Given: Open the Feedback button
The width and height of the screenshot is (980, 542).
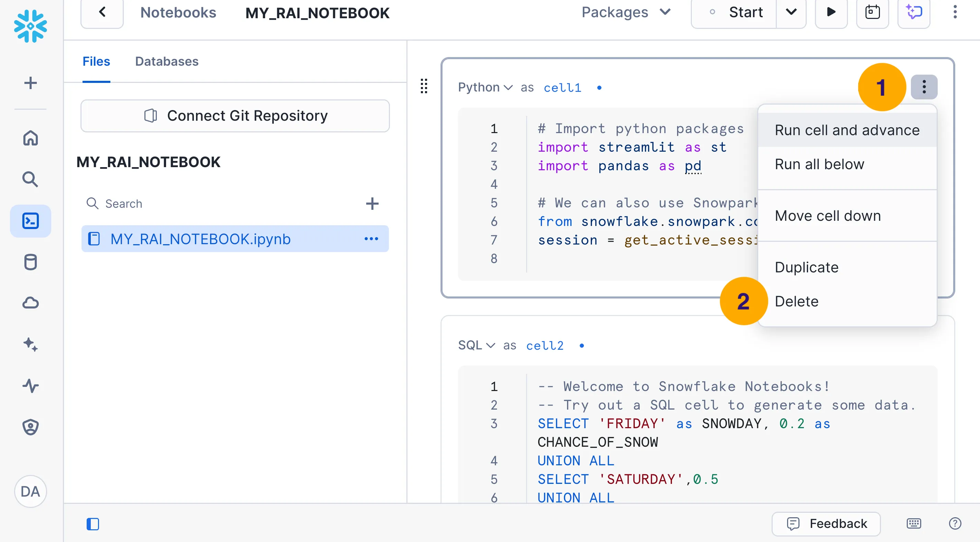Looking at the screenshot, I should 826,523.
